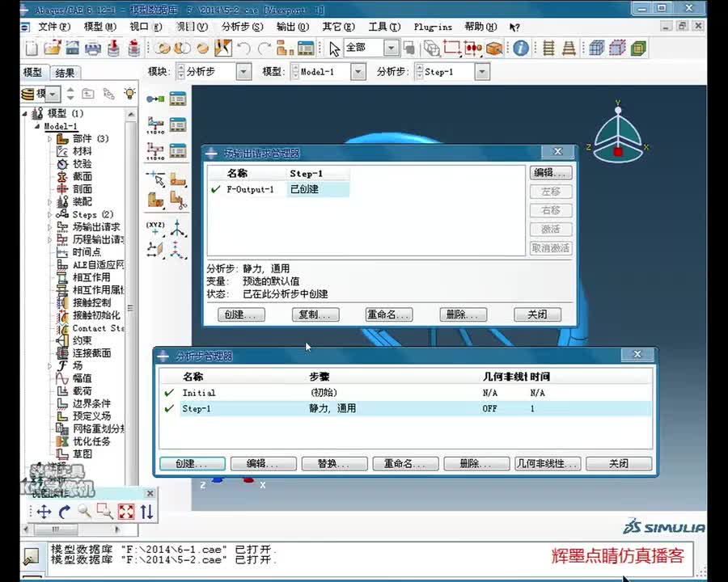Open the 输出(O) menu
Viewport: 728px width, 582px height.
293,27
